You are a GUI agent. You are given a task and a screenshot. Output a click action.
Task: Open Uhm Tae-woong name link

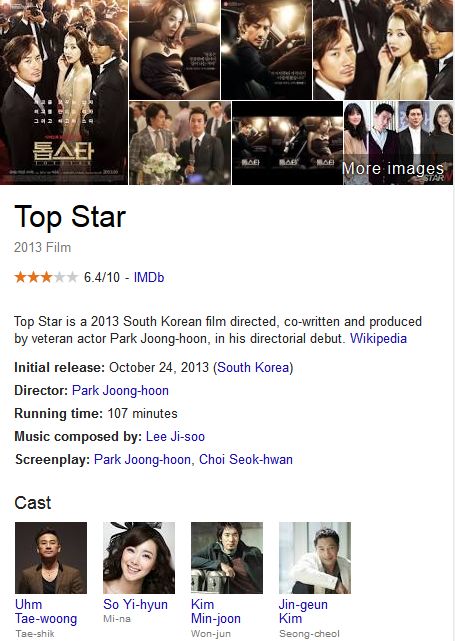click(x=46, y=612)
